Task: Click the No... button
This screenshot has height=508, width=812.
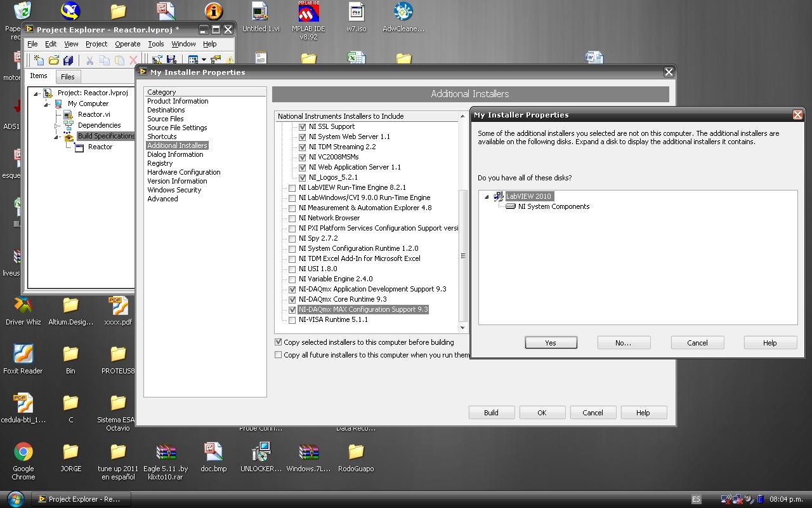Action: (624, 343)
